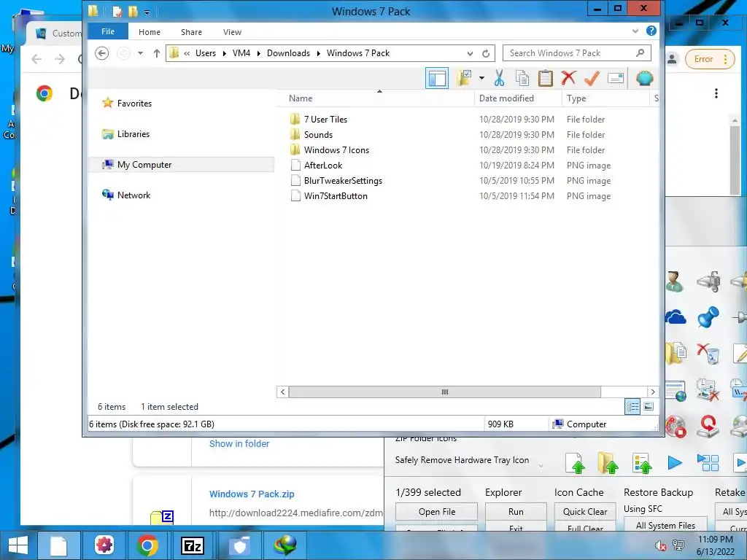The image size is (747, 560).
Task: Open recent locations dropdown arrow
Action: point(141,52)
